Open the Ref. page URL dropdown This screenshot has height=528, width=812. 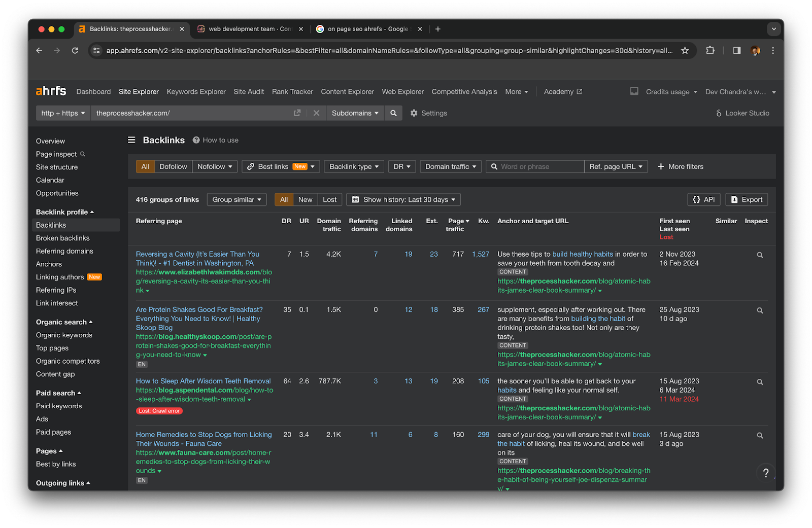(x=616, y=166)
